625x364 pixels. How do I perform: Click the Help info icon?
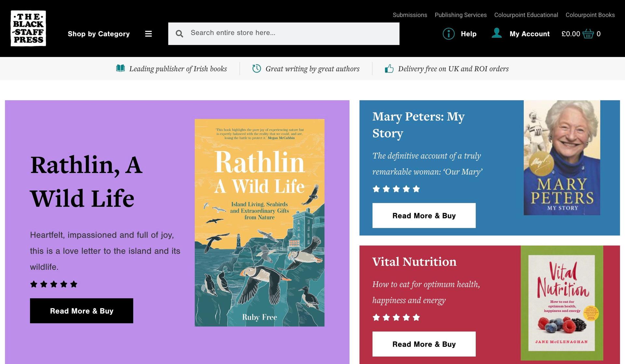point(449,34)
